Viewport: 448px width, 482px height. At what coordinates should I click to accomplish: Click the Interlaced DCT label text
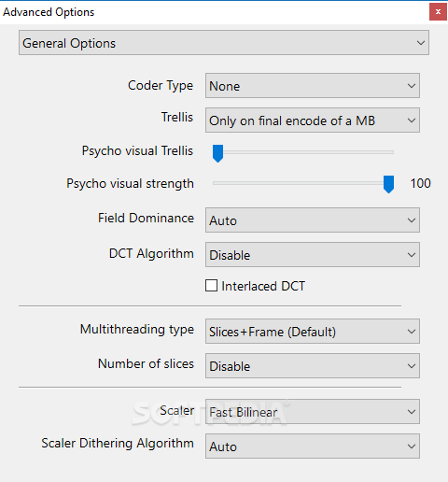[x=263, y=286]
